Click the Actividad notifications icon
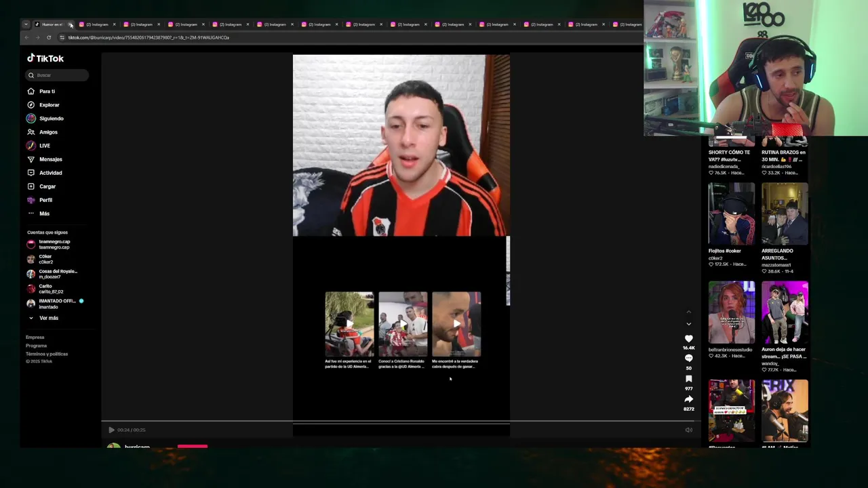This screenshot has height=488, width=868. coord(31,173)
